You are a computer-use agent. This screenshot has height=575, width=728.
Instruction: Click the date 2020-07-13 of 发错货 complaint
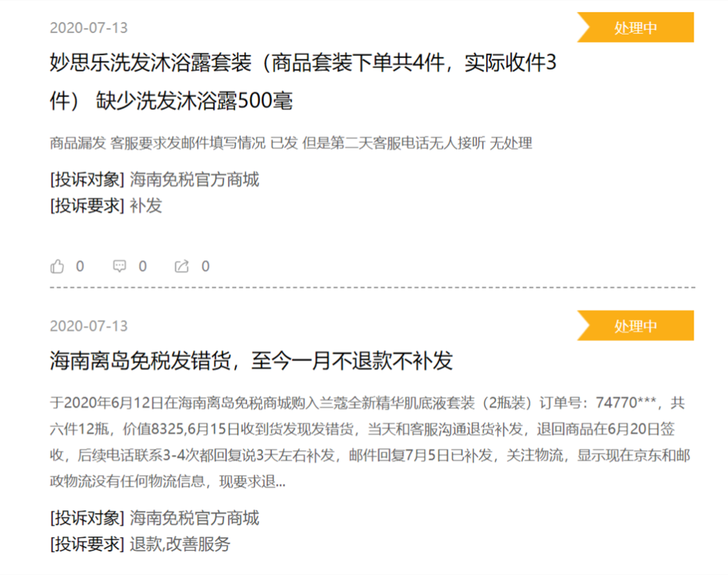[89, 326]
